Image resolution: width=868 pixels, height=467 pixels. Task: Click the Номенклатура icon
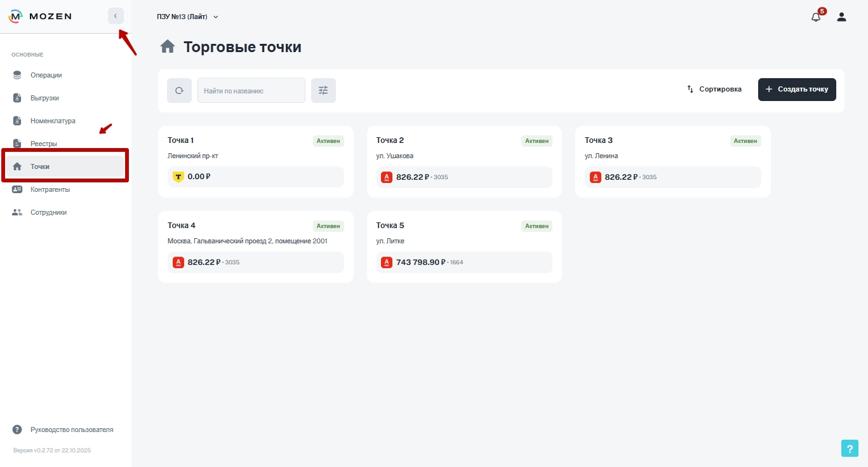pyautogui.click(x=17, y=121)
